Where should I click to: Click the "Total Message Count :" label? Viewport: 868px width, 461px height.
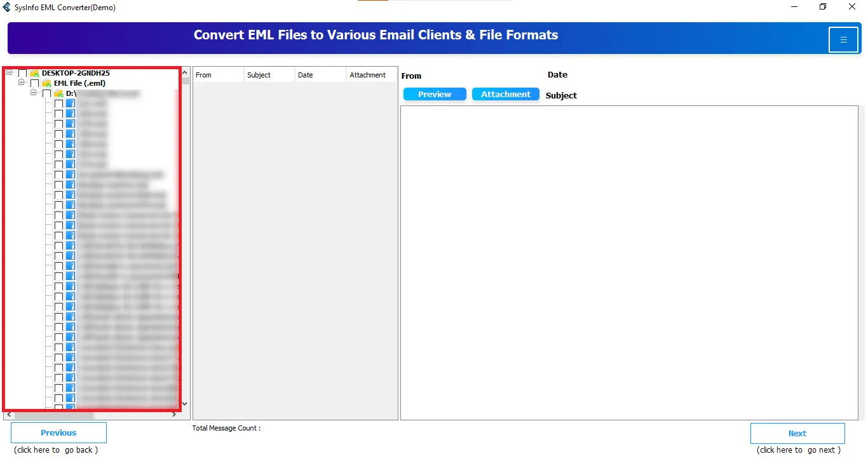226,428
